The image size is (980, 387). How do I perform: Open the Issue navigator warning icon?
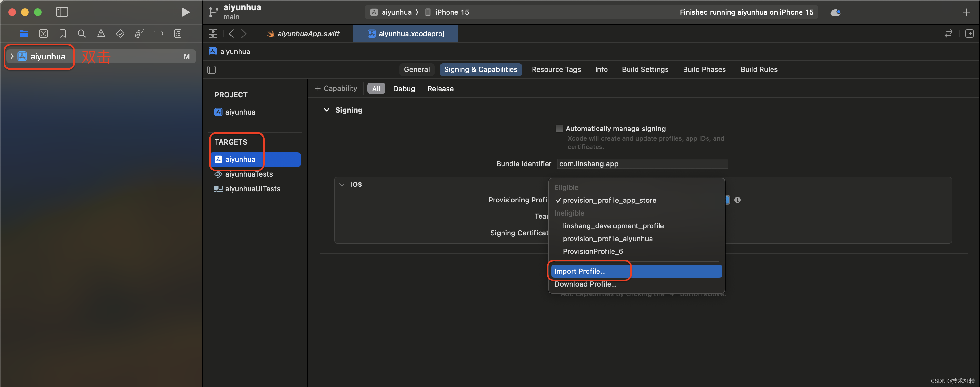(101, 34)
